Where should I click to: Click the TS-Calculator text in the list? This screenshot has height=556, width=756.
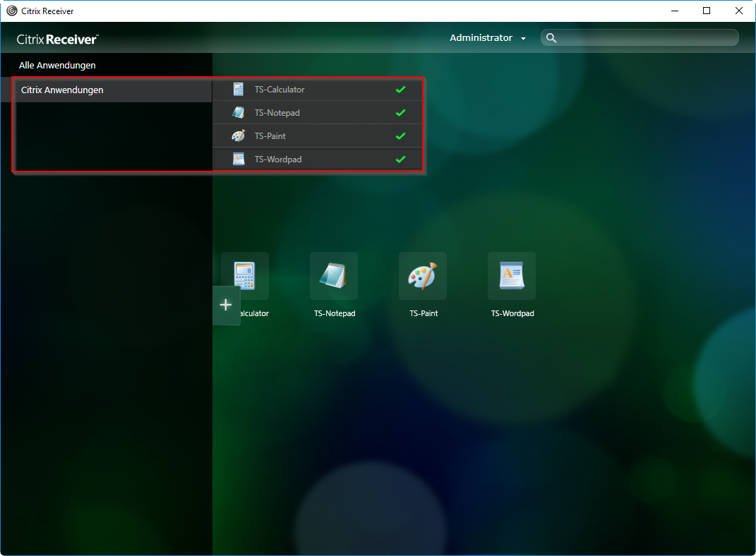click(279, 89)
